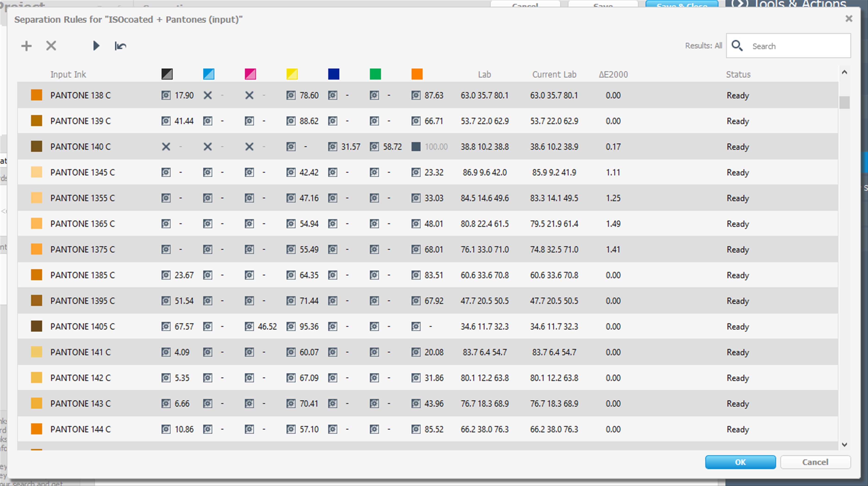Toggle off black channel for PANTONE 140 C

click(166, 146)
